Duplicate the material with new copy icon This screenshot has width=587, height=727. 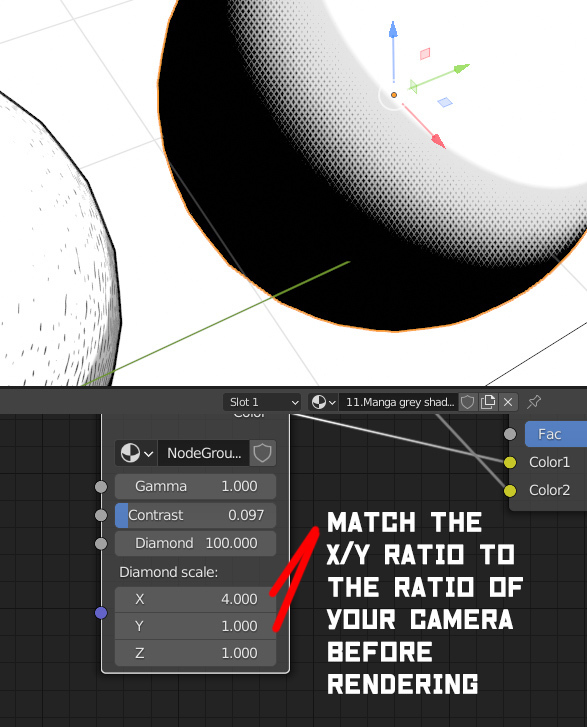(x=488, y=402)
